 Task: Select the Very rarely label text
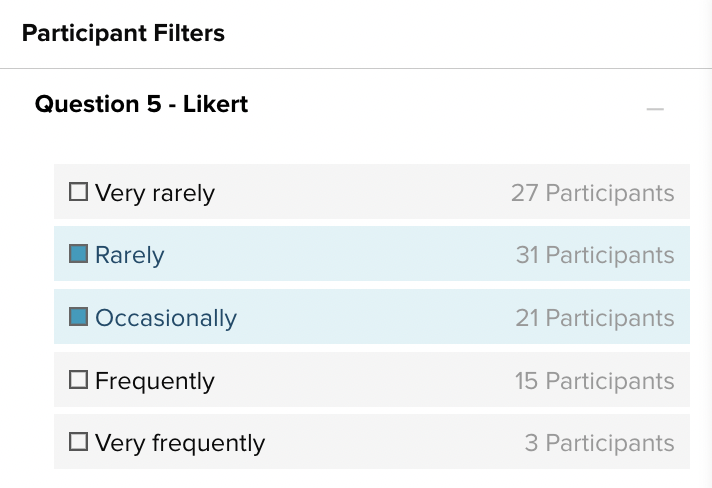click(x=155, y=192)
